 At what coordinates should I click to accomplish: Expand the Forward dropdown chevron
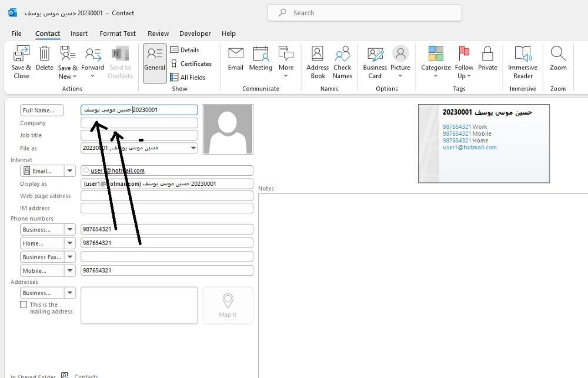tap(93, 76)
